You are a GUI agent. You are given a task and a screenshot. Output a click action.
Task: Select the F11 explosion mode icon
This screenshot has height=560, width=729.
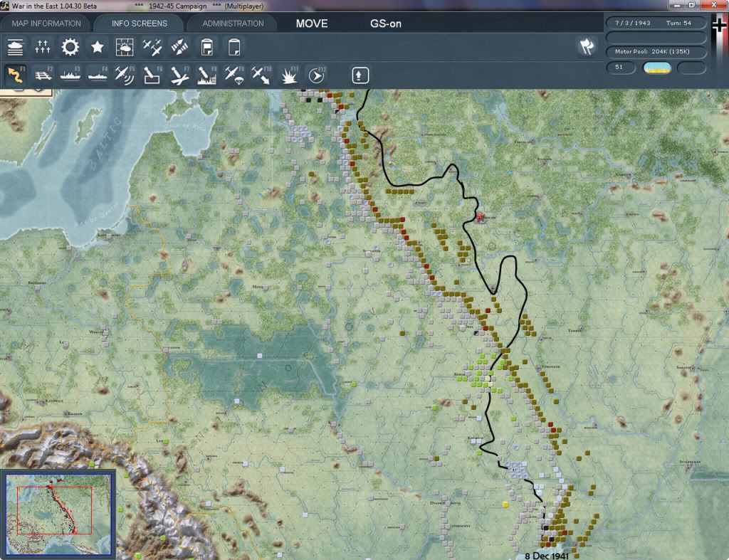pyautogui.click(x=289, y=75)
